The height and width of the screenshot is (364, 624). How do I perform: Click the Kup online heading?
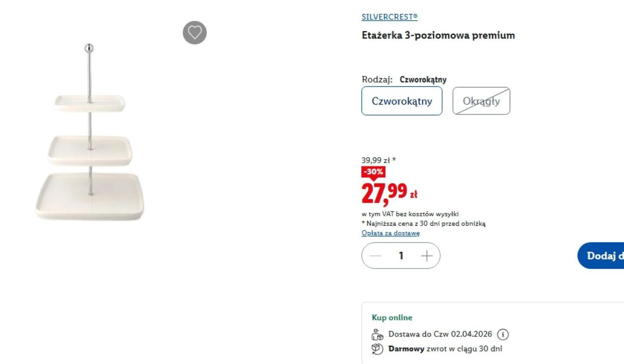392,318
